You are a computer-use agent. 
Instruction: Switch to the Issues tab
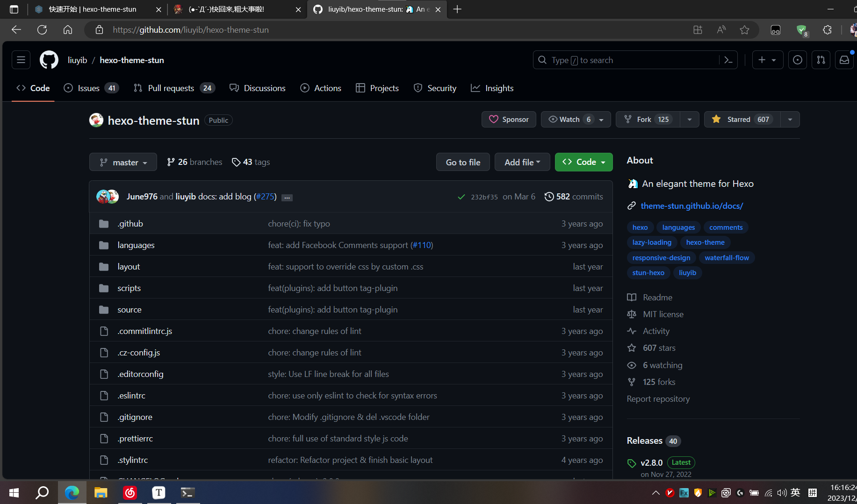91,88
